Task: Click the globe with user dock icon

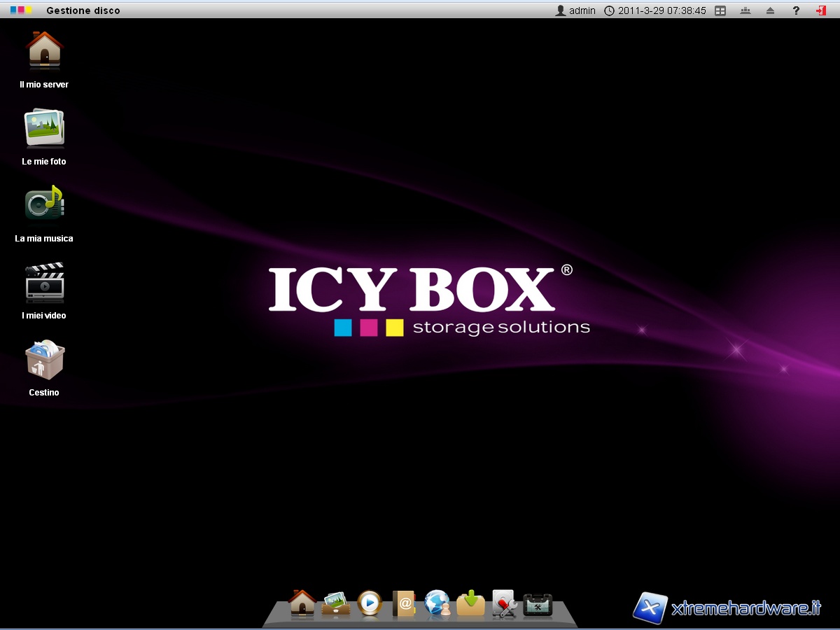Action: [437, 603]
